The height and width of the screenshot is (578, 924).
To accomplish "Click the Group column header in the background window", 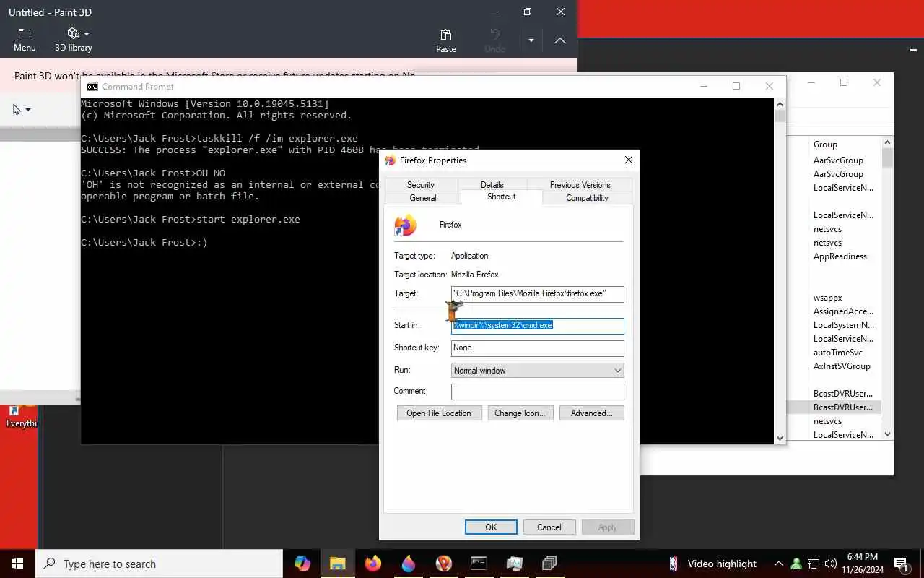I will tap(825, 144).
